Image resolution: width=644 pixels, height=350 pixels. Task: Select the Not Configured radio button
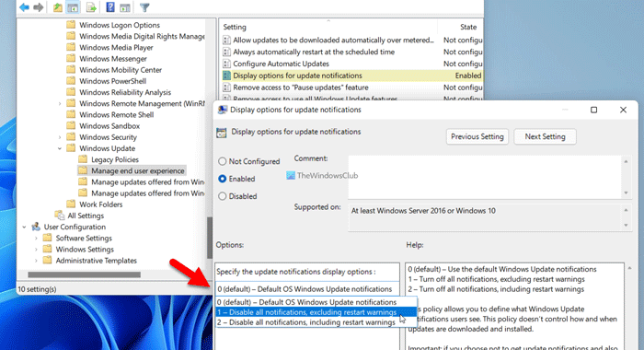click(x=223, y=161)
